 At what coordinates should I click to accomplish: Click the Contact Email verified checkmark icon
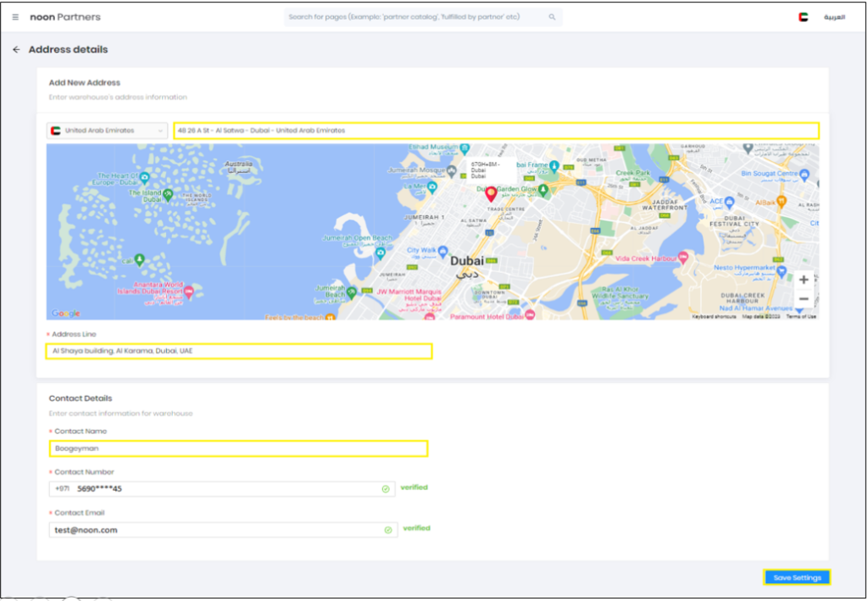coord(388,530)
